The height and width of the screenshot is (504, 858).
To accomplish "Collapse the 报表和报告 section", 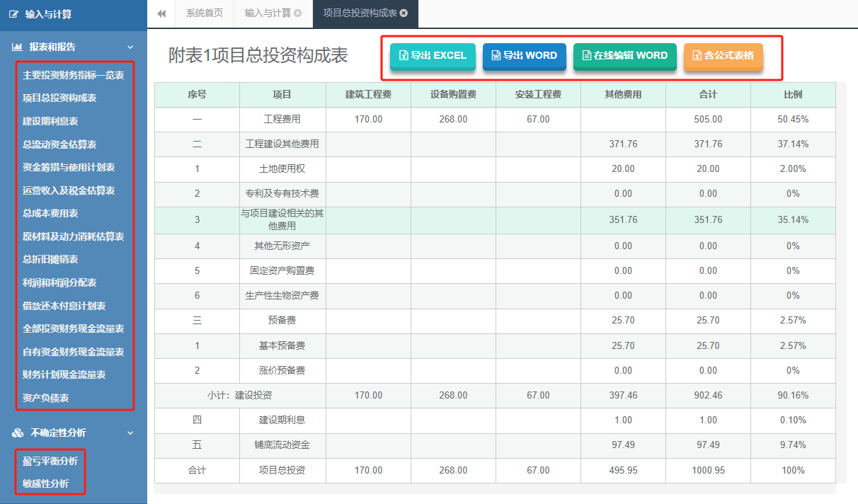I will tap(130, 47).
